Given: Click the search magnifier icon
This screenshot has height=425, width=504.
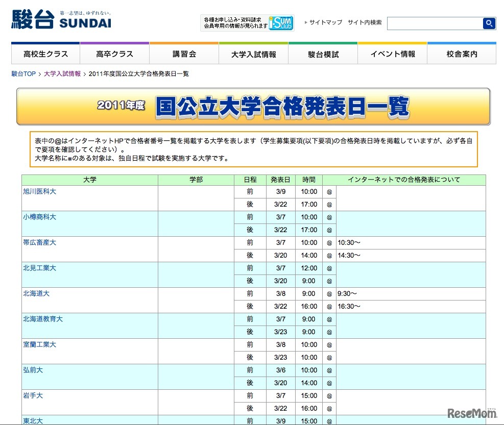Looking at the screenshot, I should point(489,23).
